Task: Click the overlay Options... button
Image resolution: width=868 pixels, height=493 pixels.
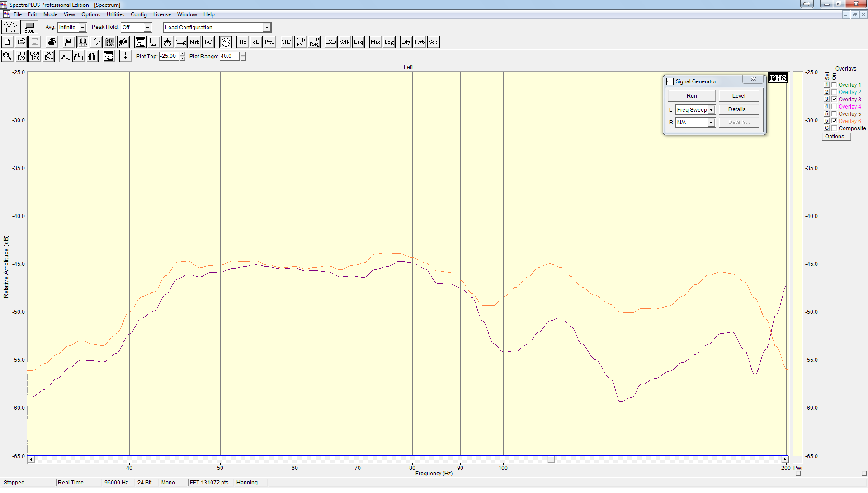Action: pyautogui.click(x=836, y=137)
